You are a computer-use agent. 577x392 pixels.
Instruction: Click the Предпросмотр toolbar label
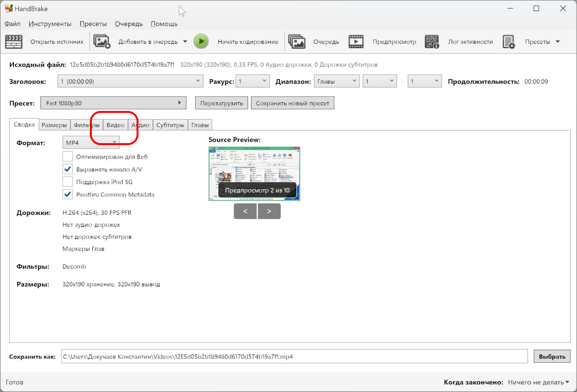point(394,42)
